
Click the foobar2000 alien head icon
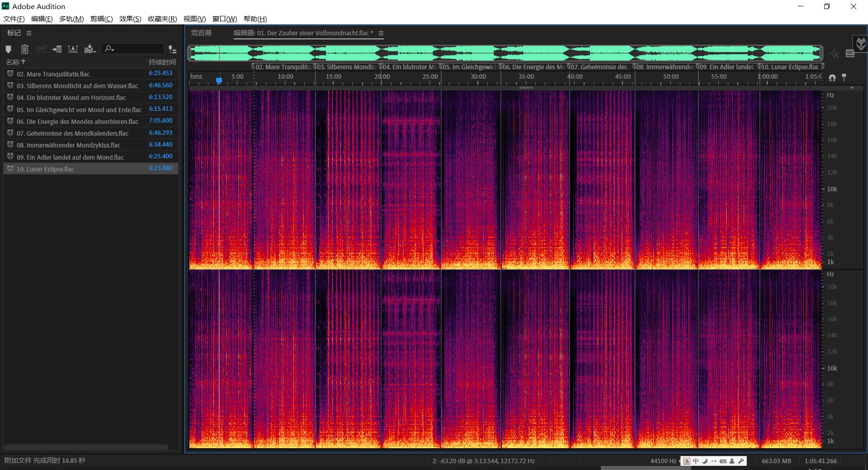point(860,44)
